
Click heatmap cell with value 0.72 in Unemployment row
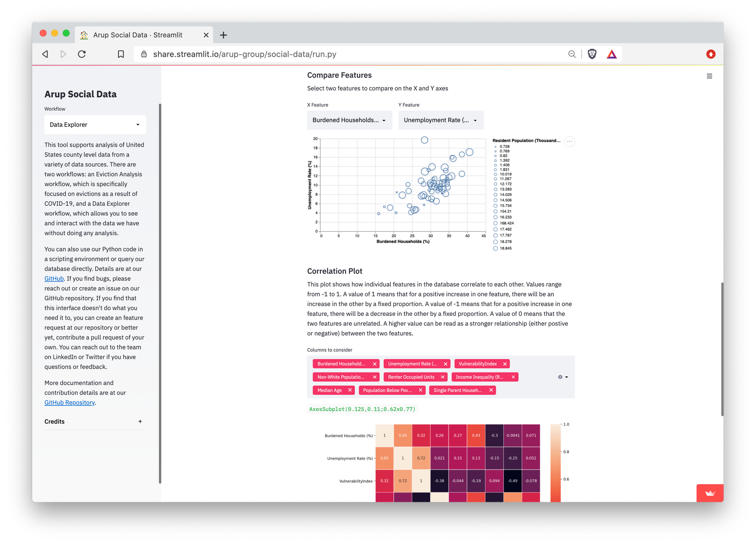pyautogui.click(x=421, y=458)
